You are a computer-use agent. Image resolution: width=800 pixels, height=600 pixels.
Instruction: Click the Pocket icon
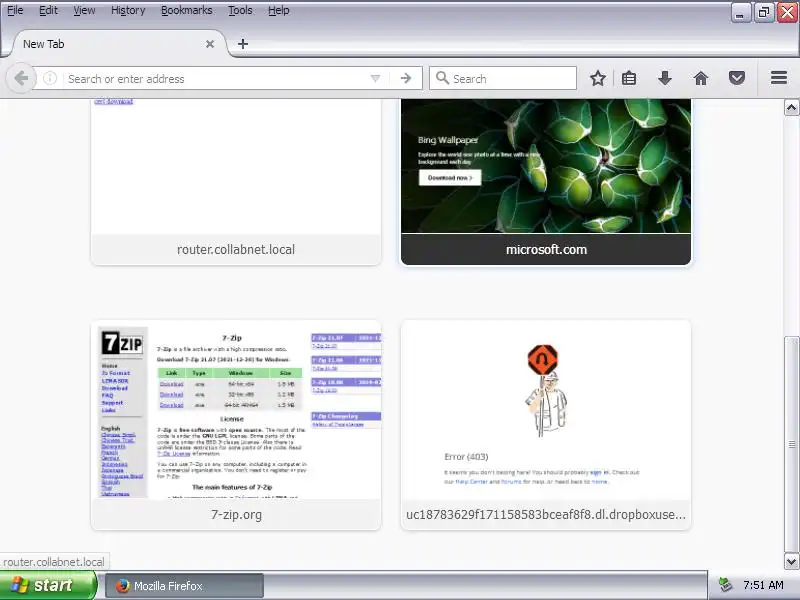coord(737,78)
